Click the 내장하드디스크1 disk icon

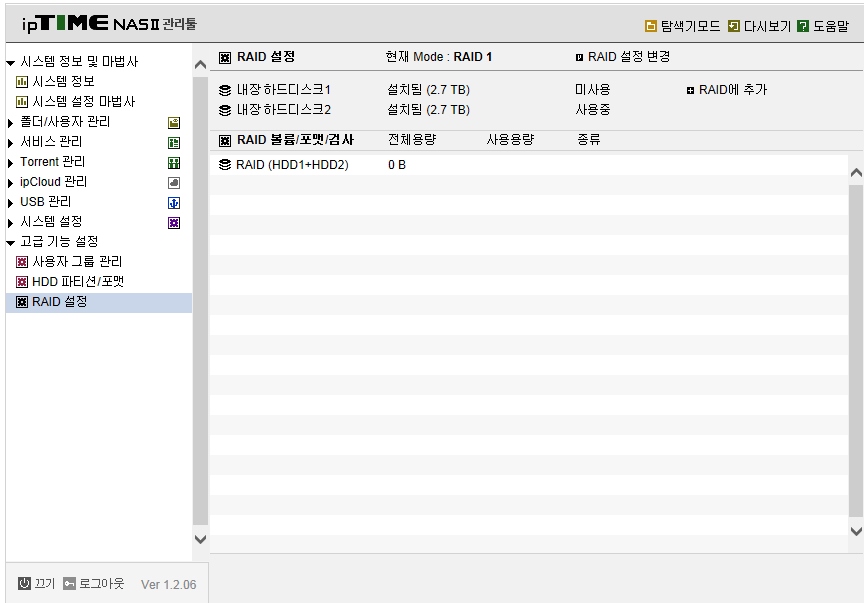point(225,90)
